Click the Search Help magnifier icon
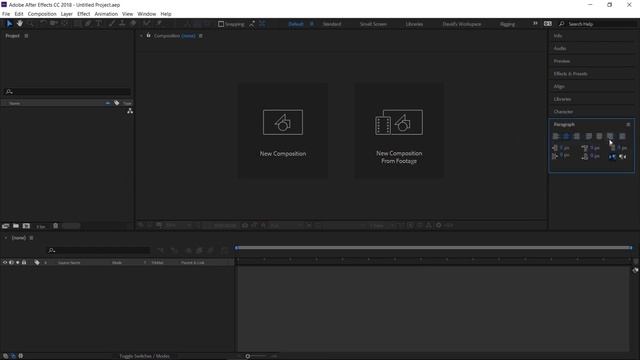Image resolution: width=640 pixels, height=360 pixels. (562, 24)
